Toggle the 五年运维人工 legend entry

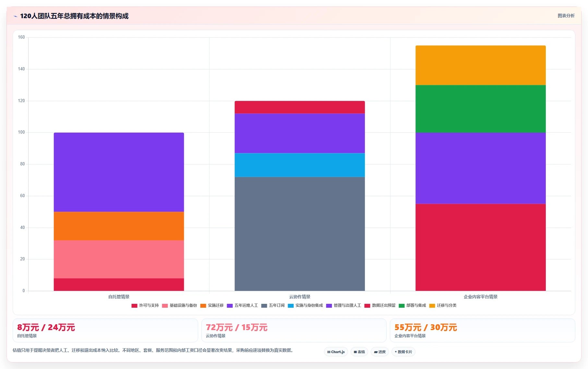(x=242, y=305)
